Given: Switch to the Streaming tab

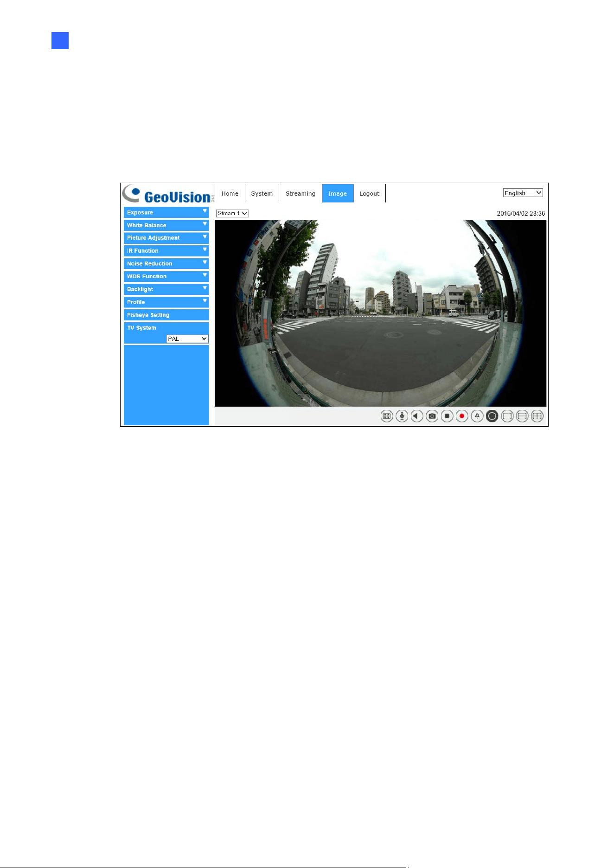Looking at the screenshot, I should tap(301, 193).
